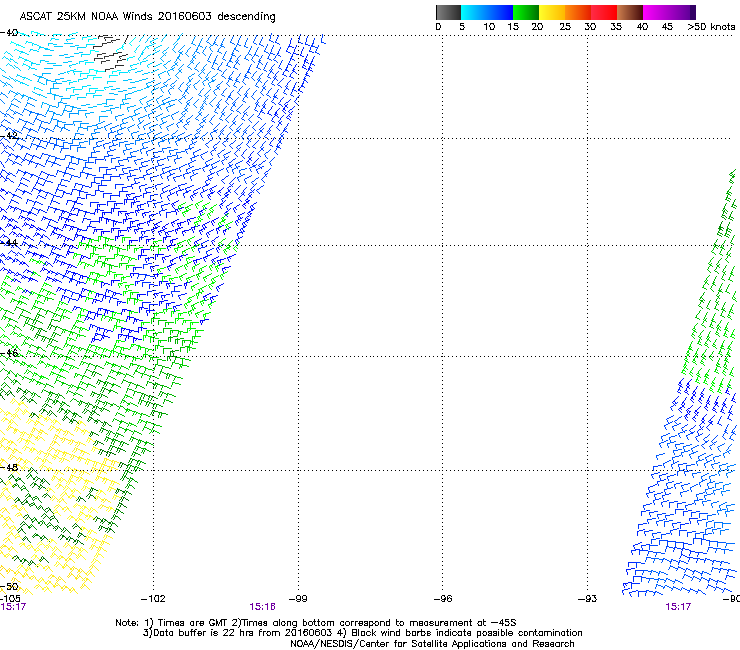The height and width of the screenshot is (650, 740).
Task: Click the -42 latitude axis label
Action: click(x=9, y=135)
